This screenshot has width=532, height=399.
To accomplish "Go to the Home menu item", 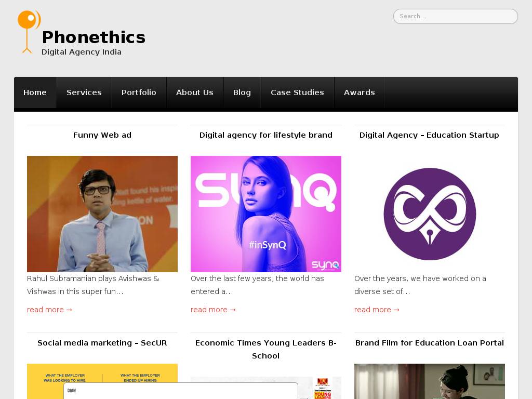I will [x=35, y=92].
